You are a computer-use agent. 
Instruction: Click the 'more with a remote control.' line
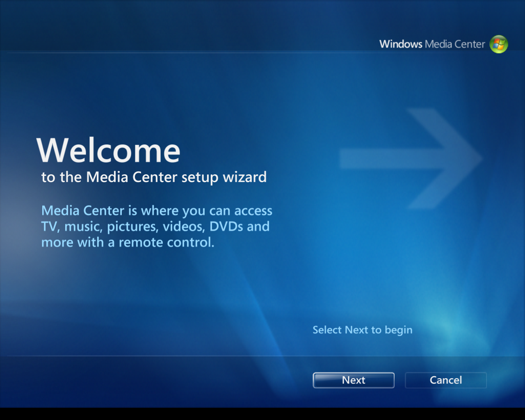128,242
